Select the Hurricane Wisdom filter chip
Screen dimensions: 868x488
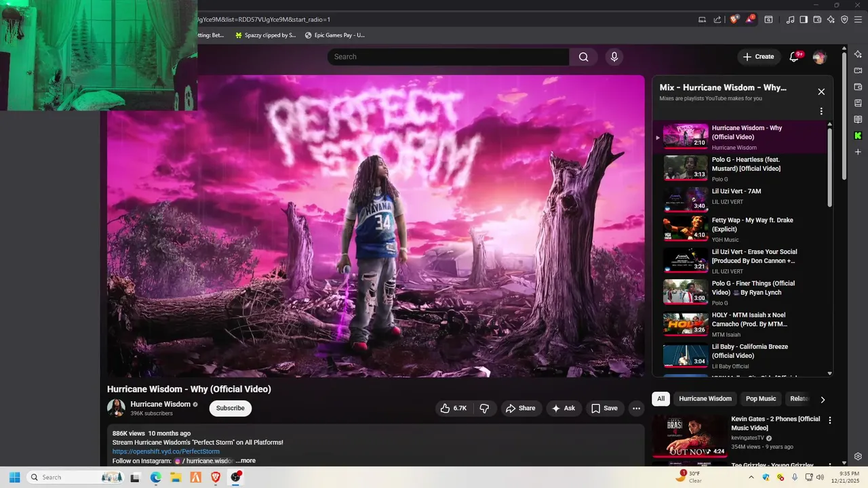705,399
